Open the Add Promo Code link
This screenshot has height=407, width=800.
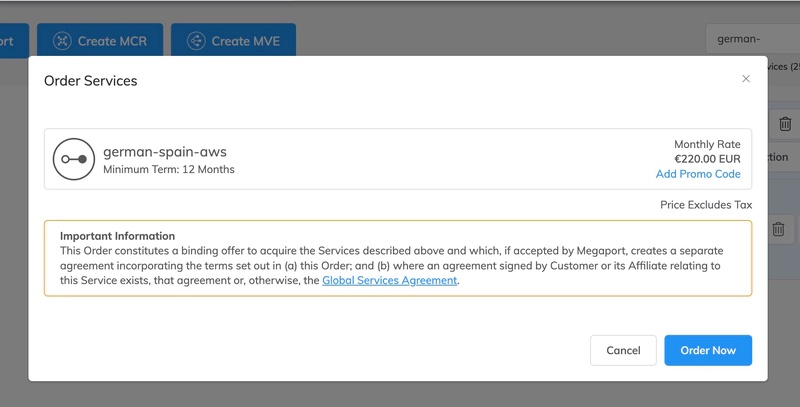pos(698,174)
